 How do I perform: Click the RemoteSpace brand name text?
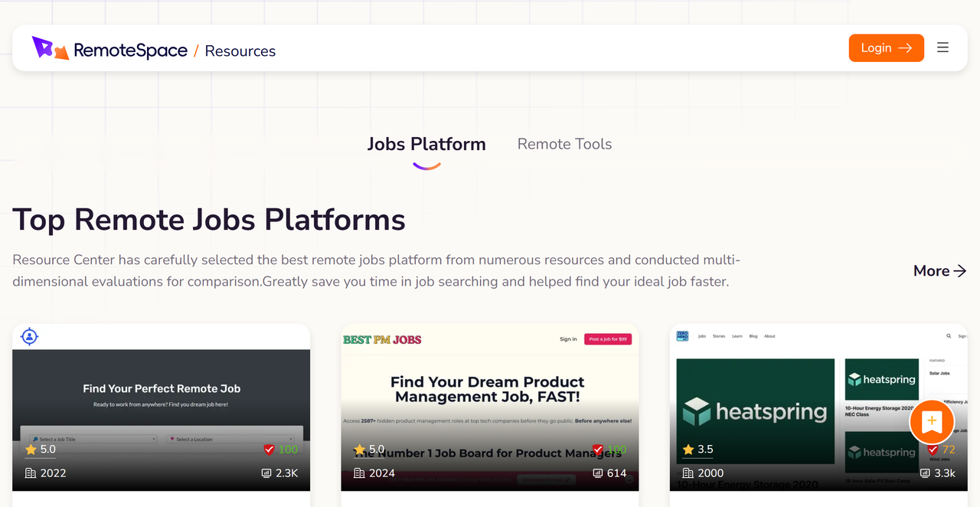(131, 51)
